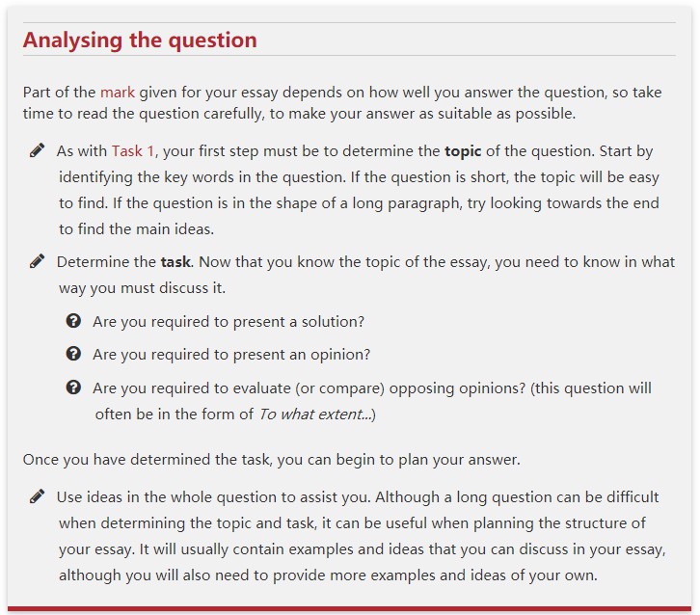Click the text 'Are you required to present a solution?'

229,322
